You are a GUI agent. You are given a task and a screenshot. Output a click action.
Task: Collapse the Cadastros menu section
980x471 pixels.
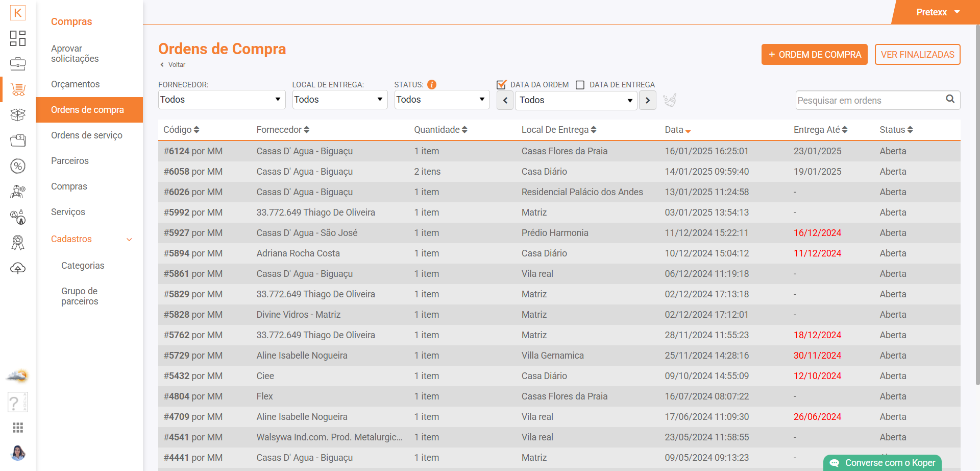point(129,239)
